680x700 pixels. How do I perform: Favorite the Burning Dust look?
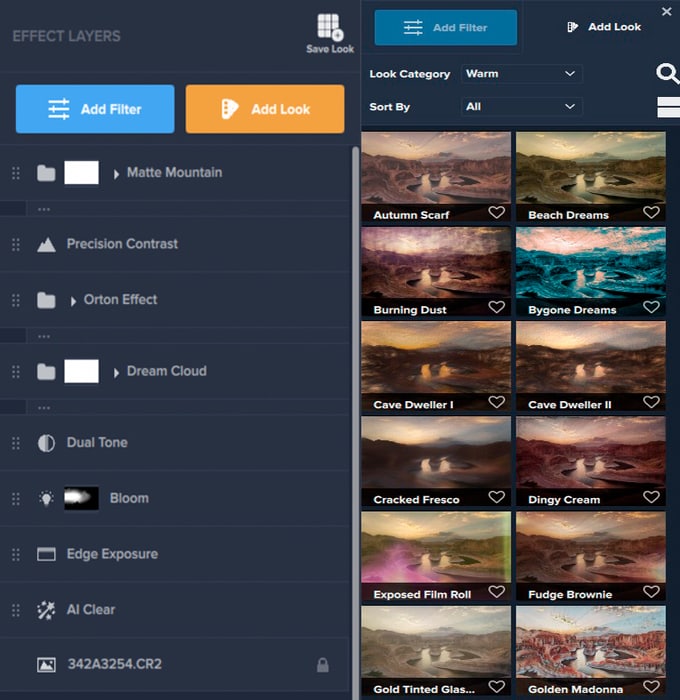pyautogui.click(x=496, y=307)
